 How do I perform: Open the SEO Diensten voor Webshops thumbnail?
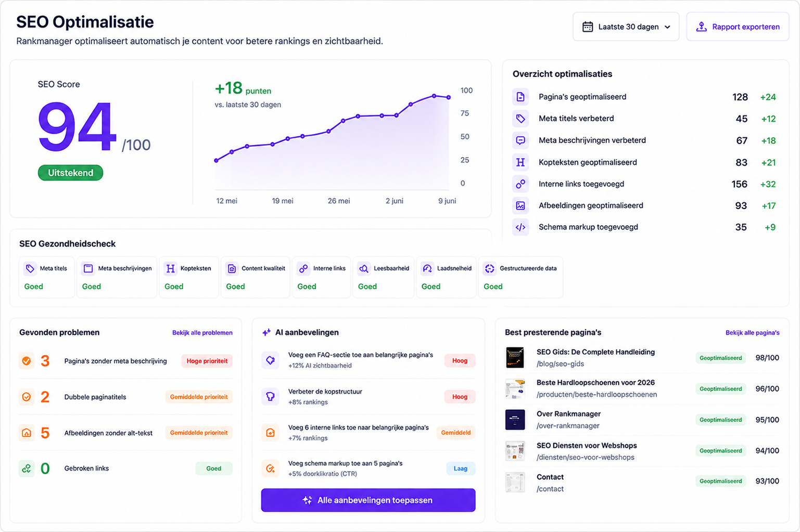coord(515,451)
